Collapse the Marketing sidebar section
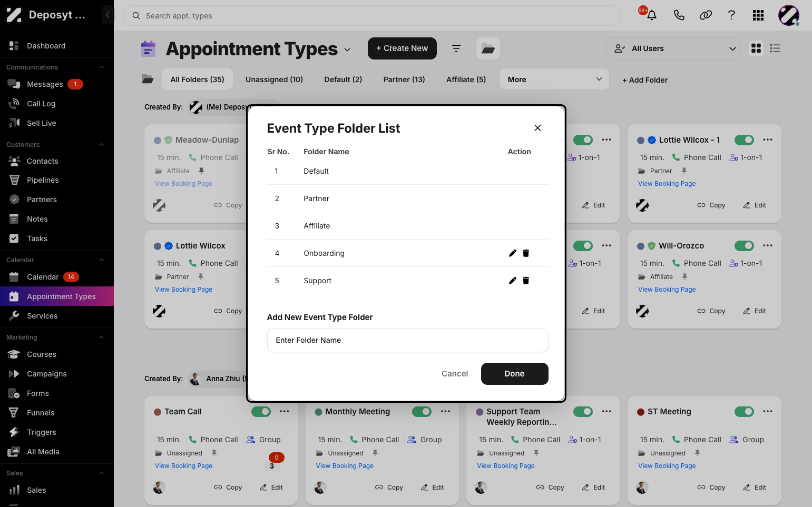Viewport: 812px width, 507px height. (x=102, y=337)
